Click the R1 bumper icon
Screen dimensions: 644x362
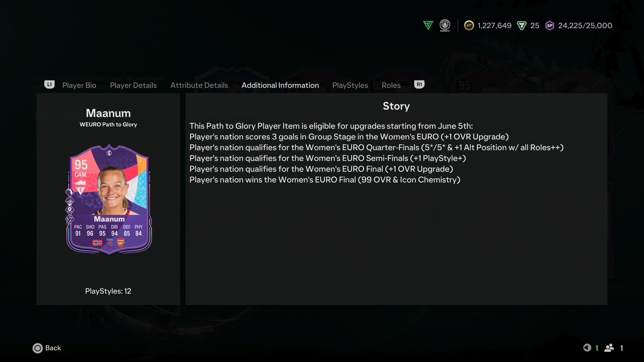[x=419, y=84]
